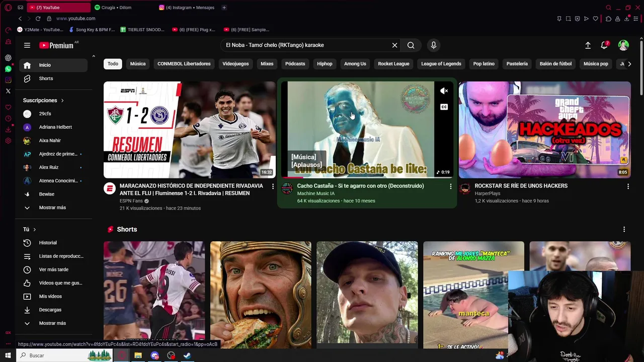
Task: Select the CONMEBOL Libertadores chip
Action: pos(184,64)
